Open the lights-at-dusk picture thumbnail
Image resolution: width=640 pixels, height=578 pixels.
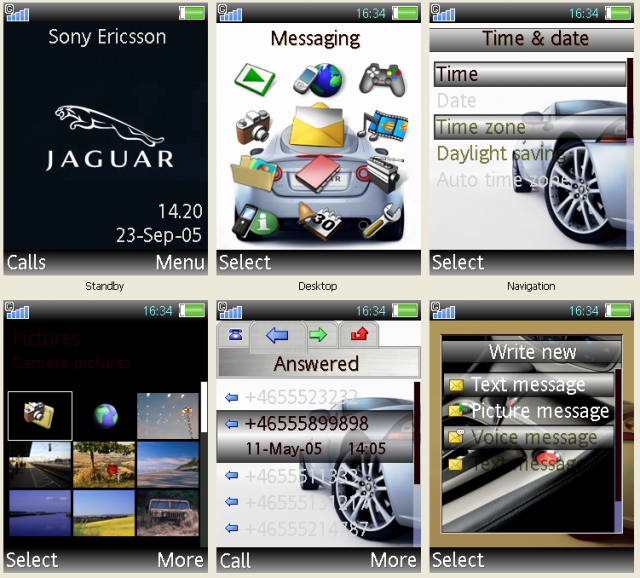coord(168,416)
